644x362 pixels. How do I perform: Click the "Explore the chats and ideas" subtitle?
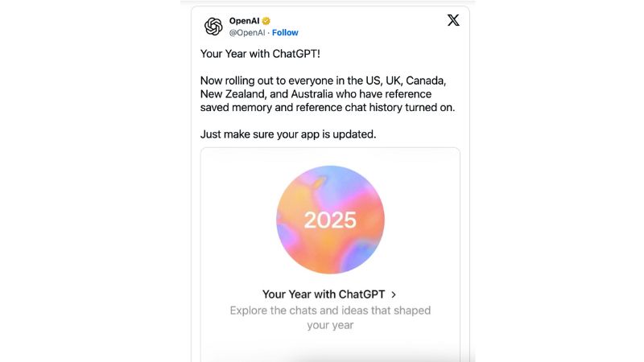coord(330,311)
